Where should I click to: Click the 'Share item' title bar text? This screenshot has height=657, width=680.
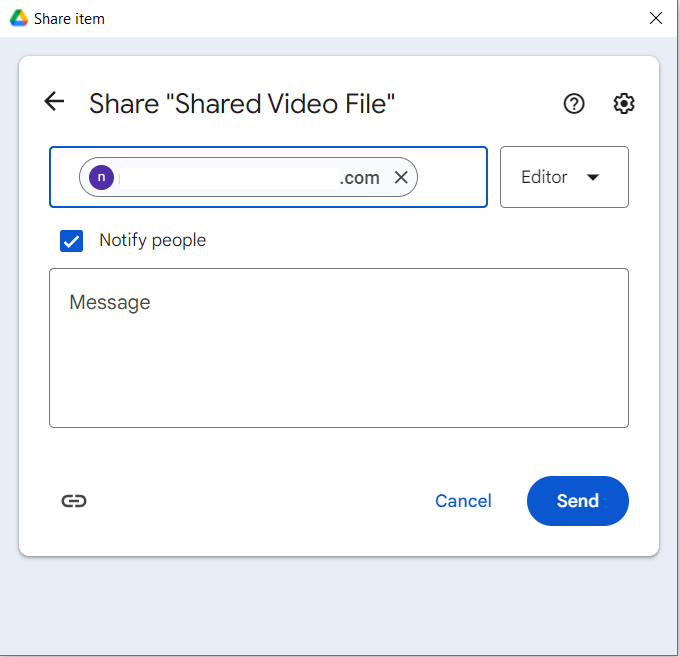tap(69, 18)
